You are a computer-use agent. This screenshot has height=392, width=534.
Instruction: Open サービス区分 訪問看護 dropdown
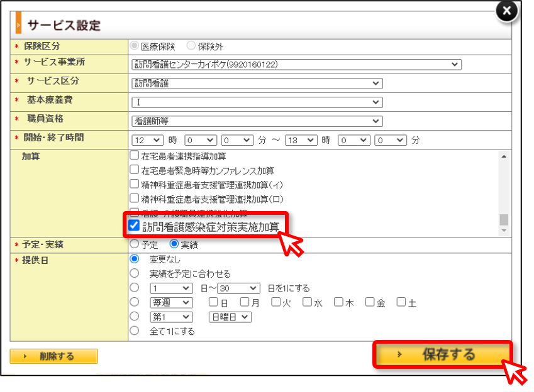click(x=257, y=84)
